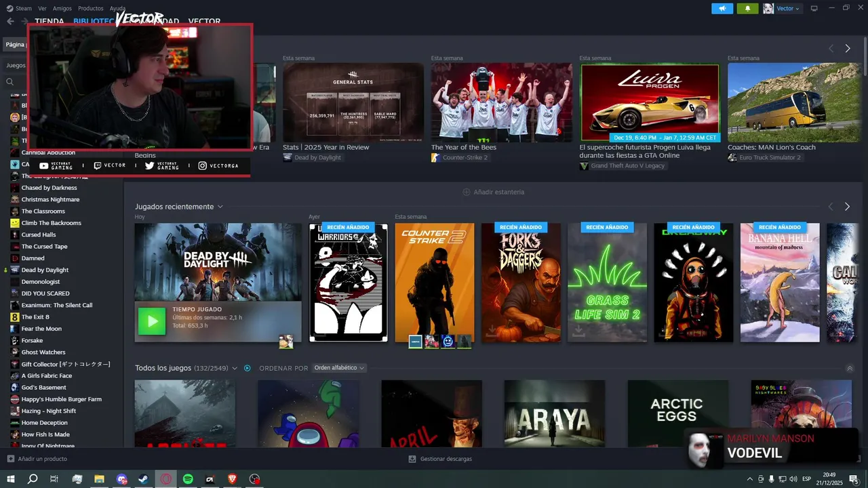868x488 pixels.
Task: Open The Year of the Bees news image
Action: pyautogui.click(x=501, y=102)
